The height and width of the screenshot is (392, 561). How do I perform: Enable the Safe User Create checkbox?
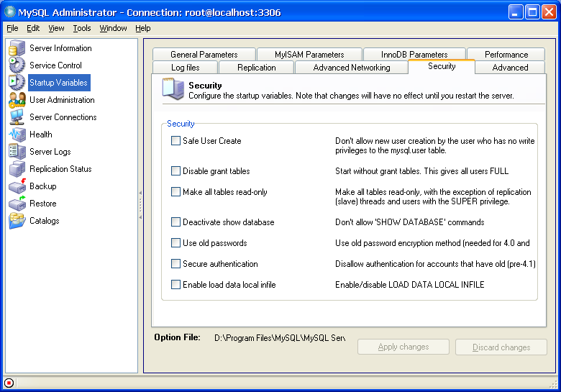[175, 140]
